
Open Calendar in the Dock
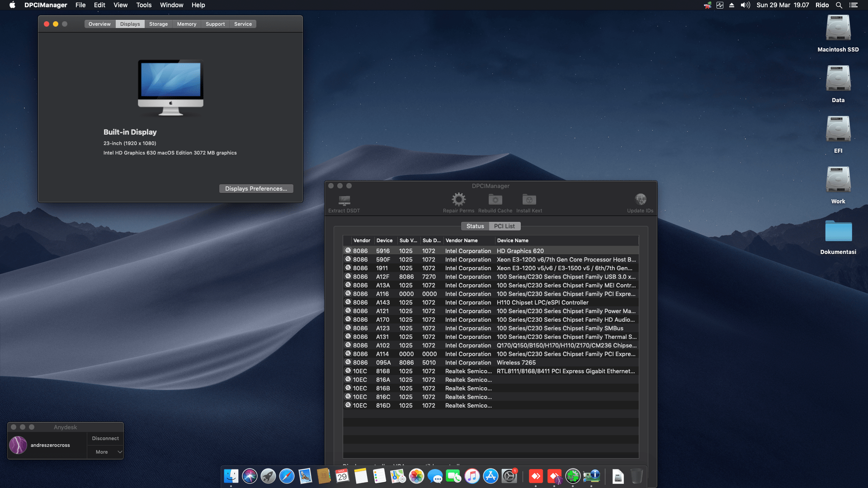pos(342,476)
